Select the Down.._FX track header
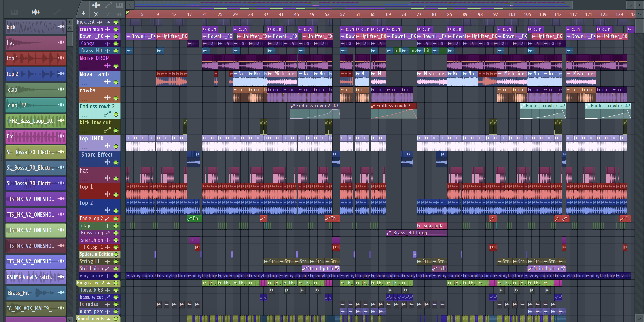 [99, 36]
